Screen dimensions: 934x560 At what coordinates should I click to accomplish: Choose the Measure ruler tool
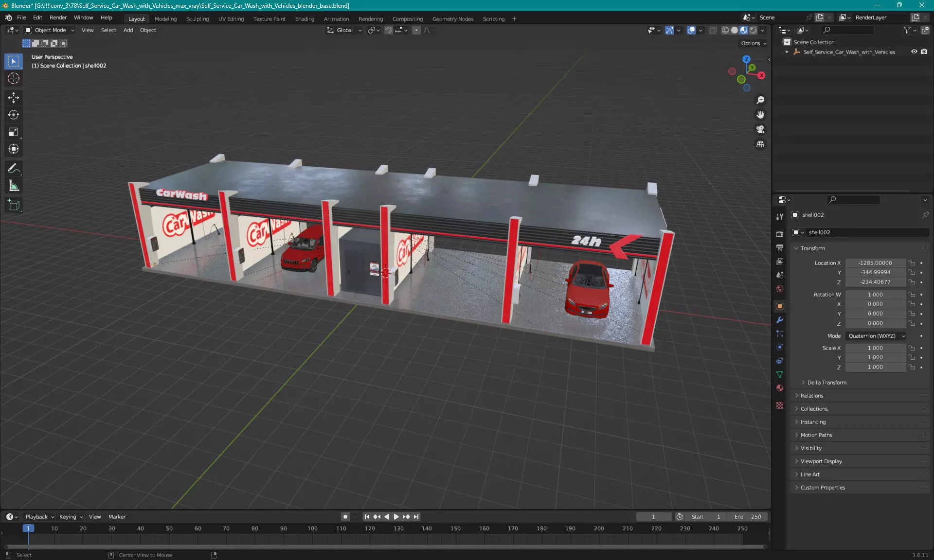[x=14, y=186]
